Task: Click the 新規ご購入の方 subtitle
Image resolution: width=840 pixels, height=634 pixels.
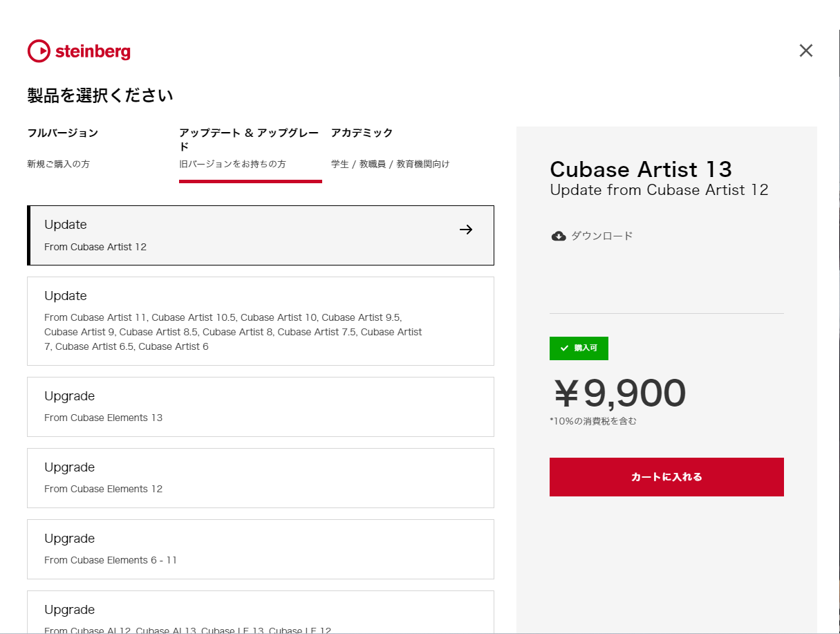Action: tap(58, 164)
